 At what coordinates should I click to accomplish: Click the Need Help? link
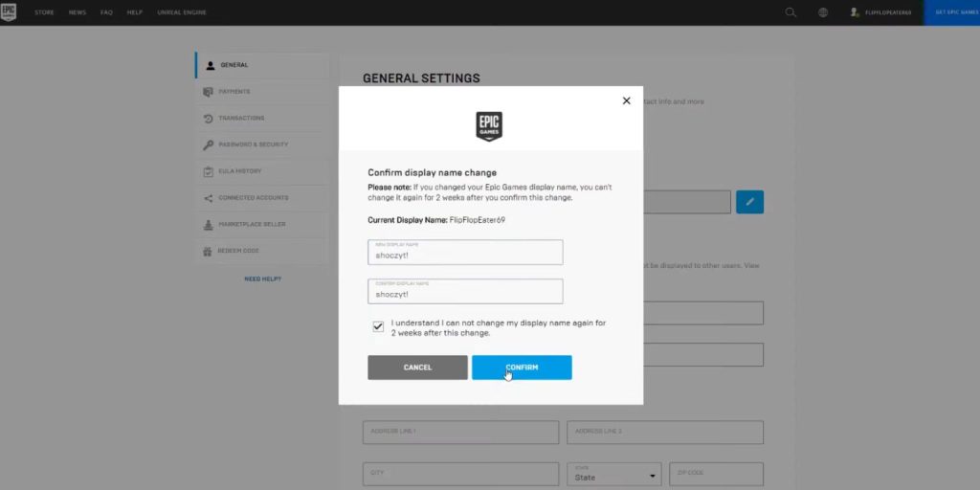pos(262,278)
